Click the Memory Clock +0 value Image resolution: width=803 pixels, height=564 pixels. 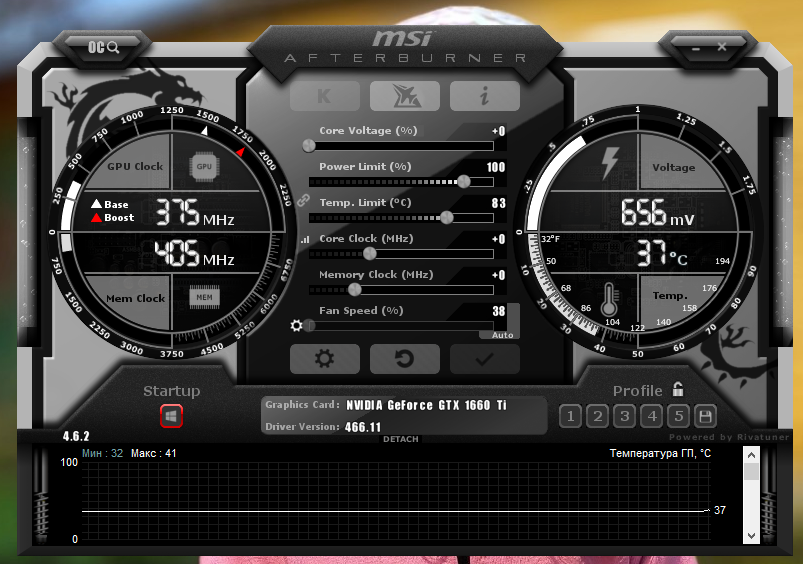coord(498,275)
